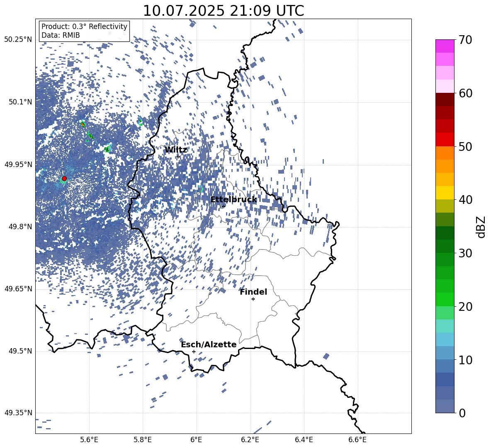Click the 49.5°N latitude label
This screenshot has width=491, height=448.
[x=20, y=351]
